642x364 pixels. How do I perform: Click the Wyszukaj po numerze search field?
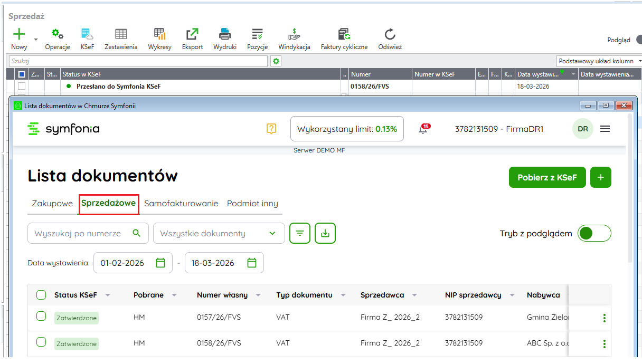coord(82,233)
